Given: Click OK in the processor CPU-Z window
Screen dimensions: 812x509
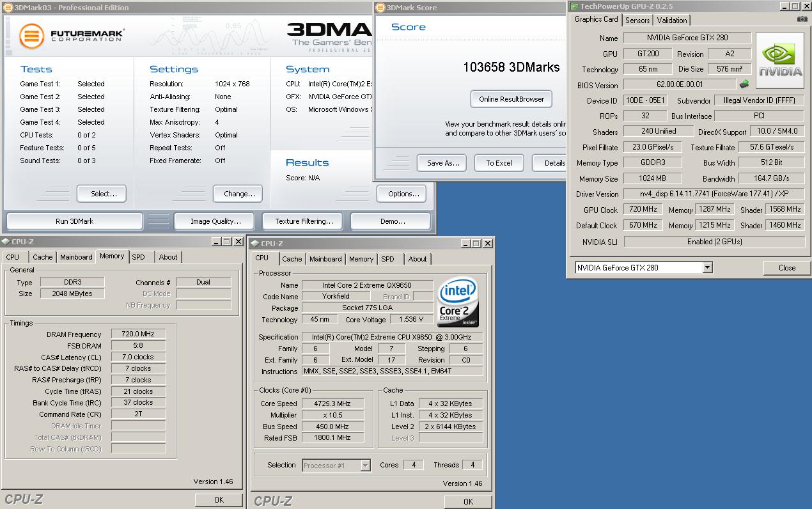Looking at the screenshot, I should (468, 502).
